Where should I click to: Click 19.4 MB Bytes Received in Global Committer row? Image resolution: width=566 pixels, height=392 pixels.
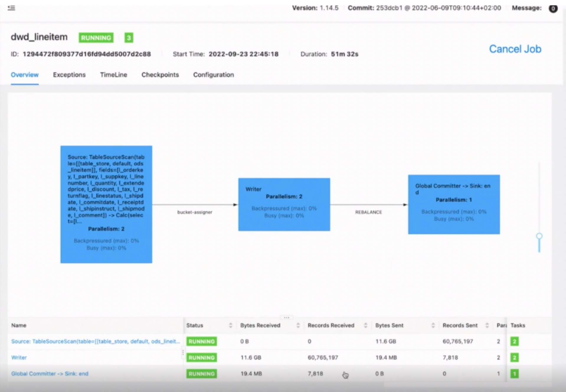tap(251, 374)
